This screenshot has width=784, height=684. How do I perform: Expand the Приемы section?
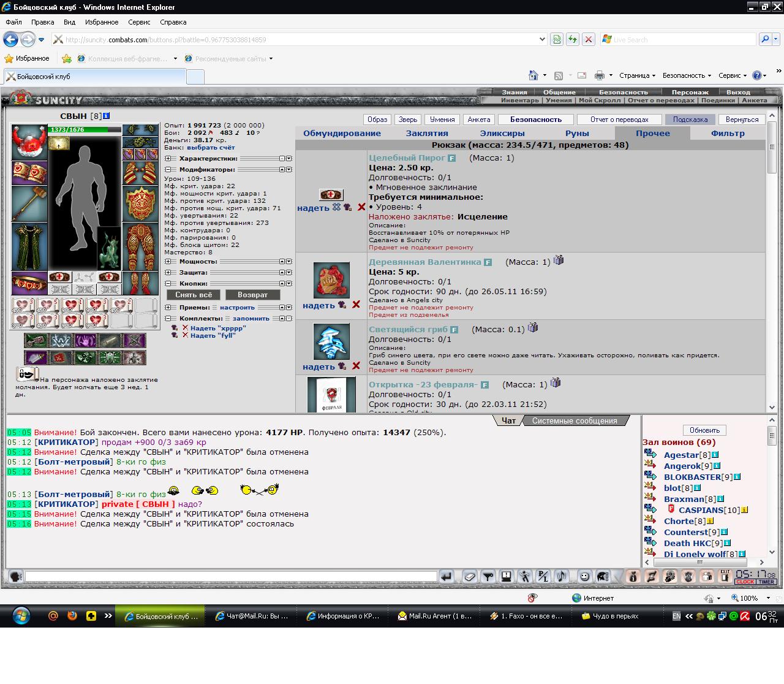click(168, 307)
